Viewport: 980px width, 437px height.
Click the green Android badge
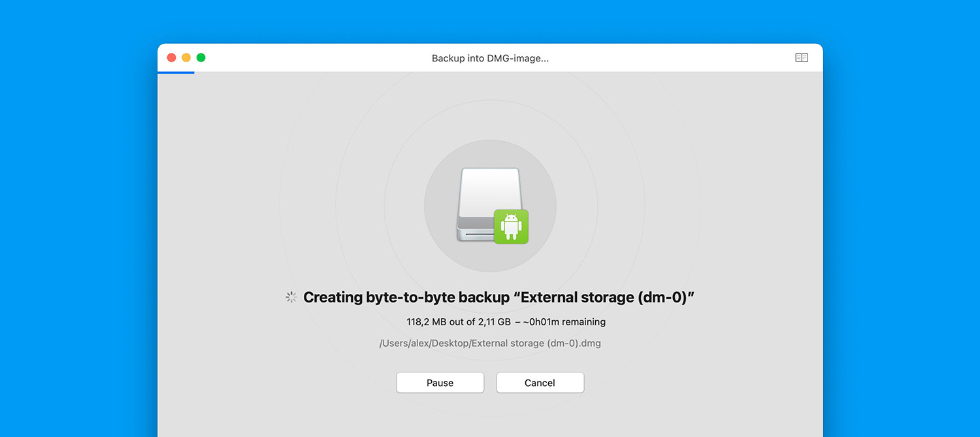click(511, 226)
